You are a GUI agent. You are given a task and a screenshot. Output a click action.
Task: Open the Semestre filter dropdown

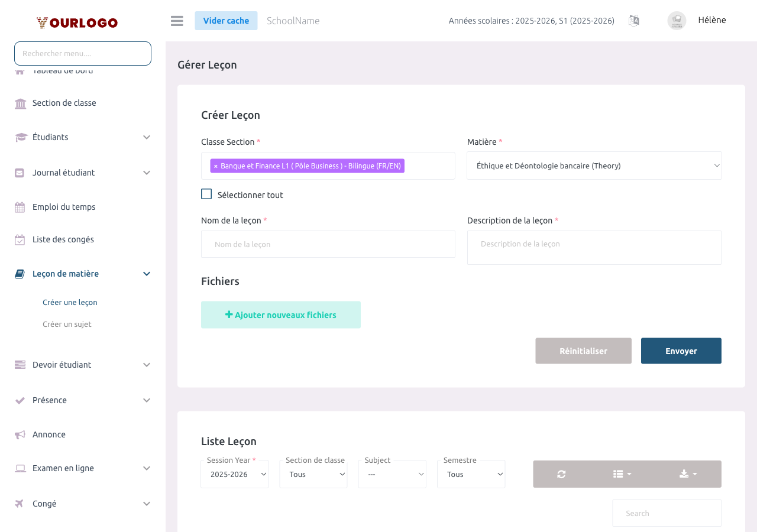pos(471,475)
